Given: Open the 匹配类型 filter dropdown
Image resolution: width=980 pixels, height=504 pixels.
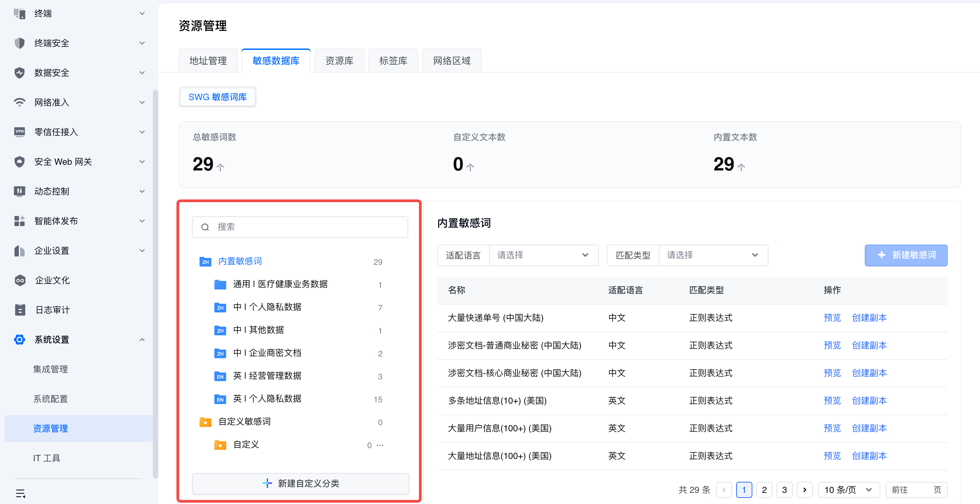Looking at the screenshot, I should click(713, 255).
